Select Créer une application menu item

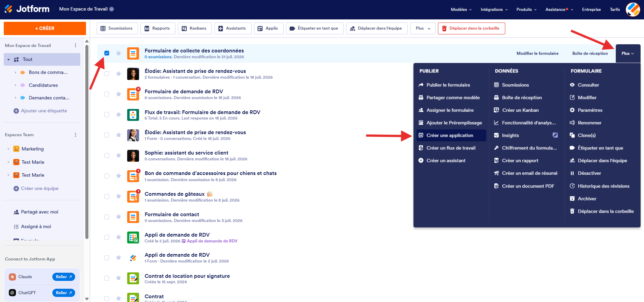tap(451, 135)
